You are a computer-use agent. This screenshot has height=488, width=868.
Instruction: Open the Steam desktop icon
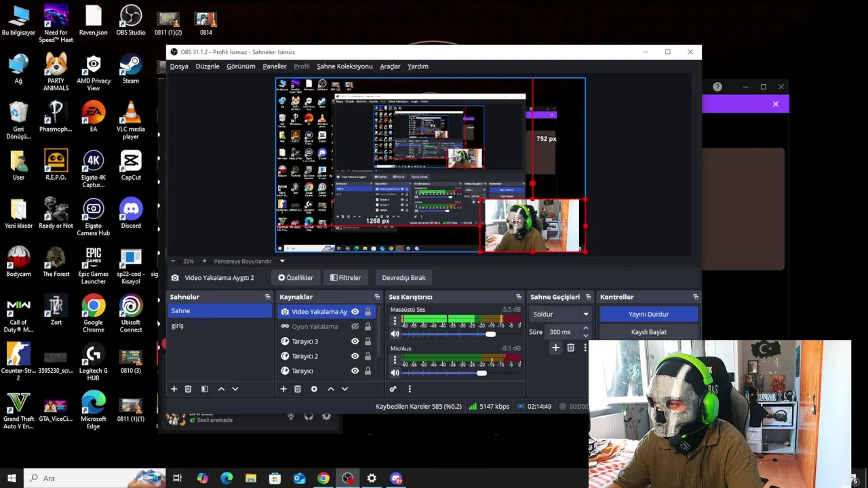131,68
